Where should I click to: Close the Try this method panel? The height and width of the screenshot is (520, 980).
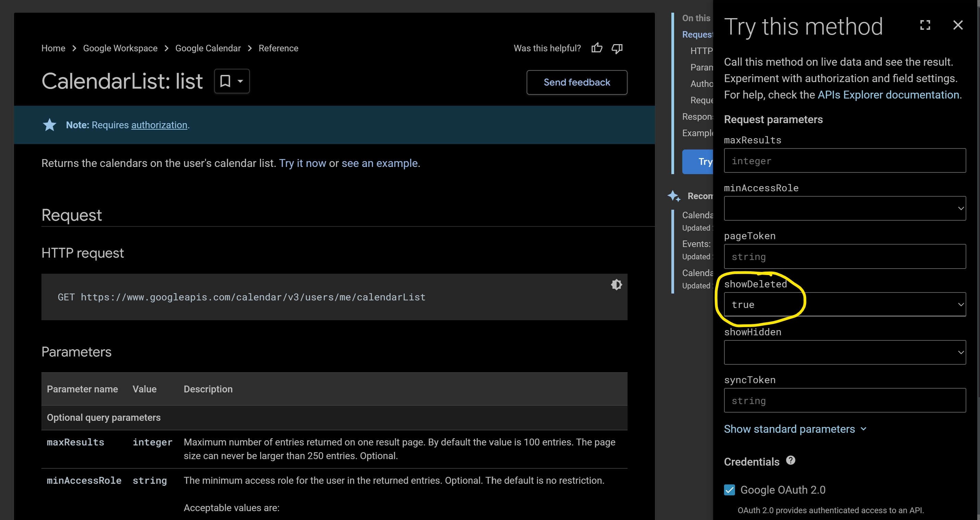coord(958,25)
